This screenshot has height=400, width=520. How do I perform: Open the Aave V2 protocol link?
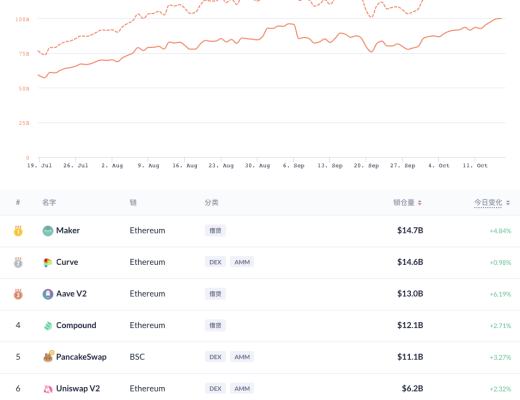[71, 294]
